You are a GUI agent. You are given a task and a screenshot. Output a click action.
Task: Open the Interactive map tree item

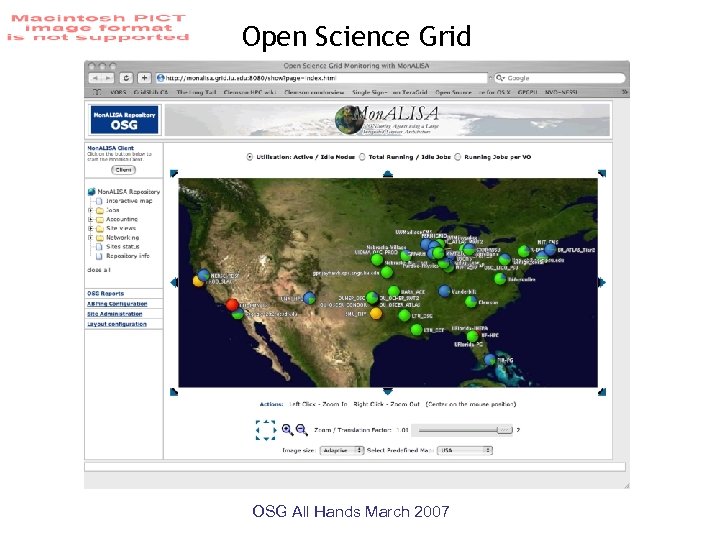coord(129,201)
